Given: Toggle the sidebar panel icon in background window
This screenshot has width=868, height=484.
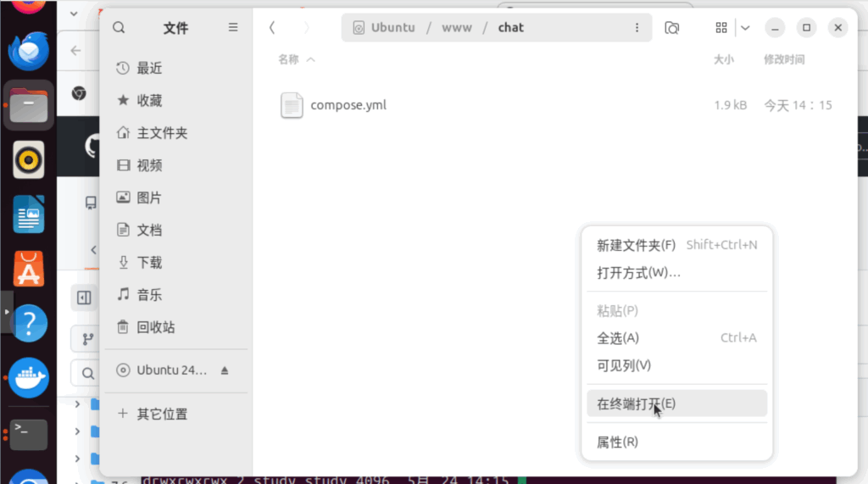Looking at the screenshot, I should click(84, 298).
